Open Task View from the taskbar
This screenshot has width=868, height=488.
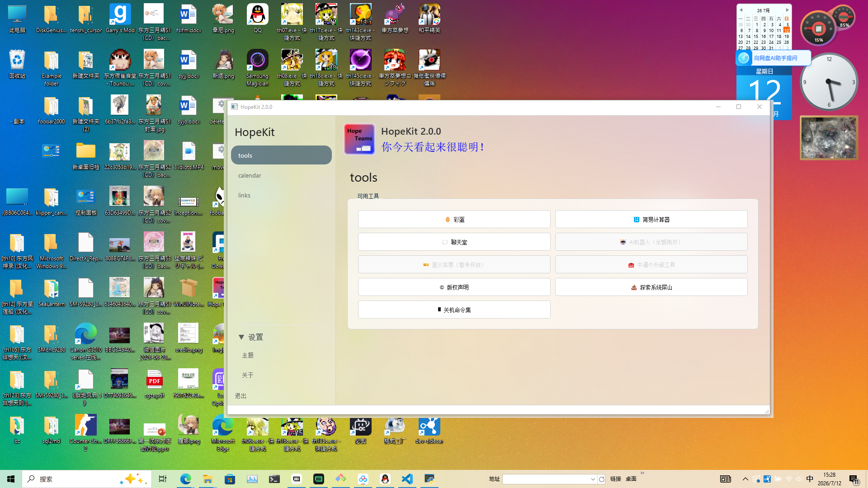[x=163, y=479]
